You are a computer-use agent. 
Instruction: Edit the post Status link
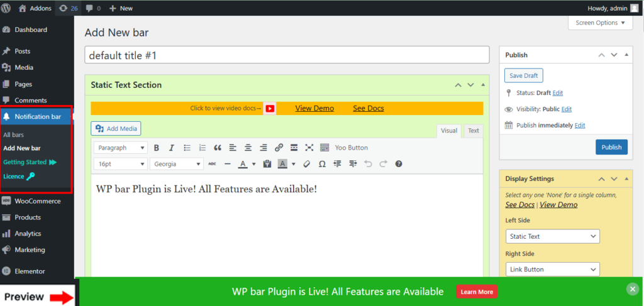click(557, 93)
